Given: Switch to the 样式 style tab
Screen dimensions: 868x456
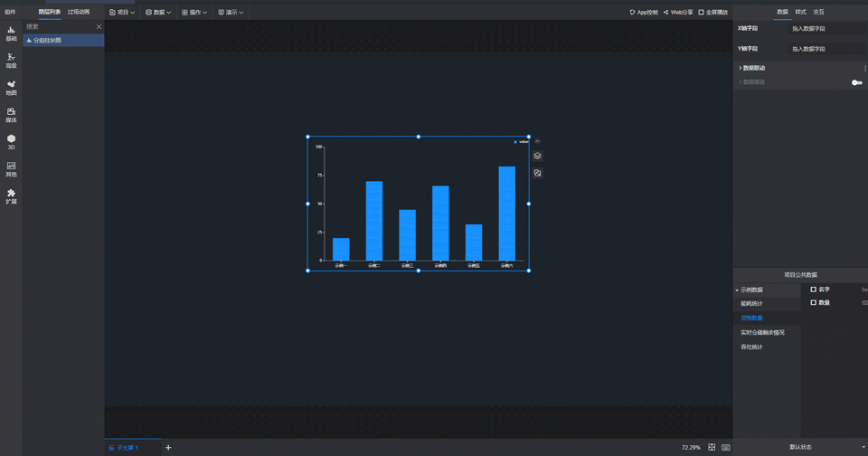Looking at the screenshot, I should (800, 12).
